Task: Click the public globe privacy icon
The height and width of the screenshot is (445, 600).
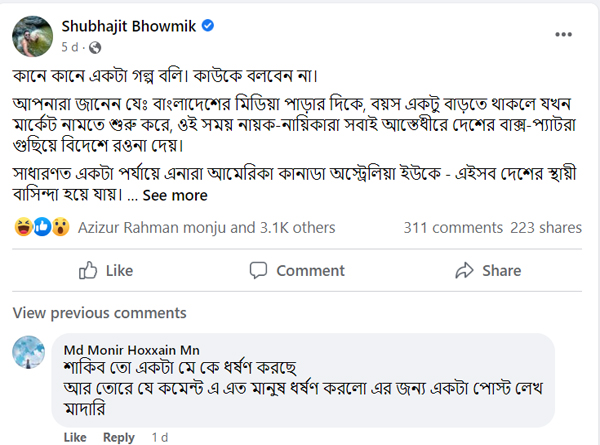Action: click(x=95, y=47)
